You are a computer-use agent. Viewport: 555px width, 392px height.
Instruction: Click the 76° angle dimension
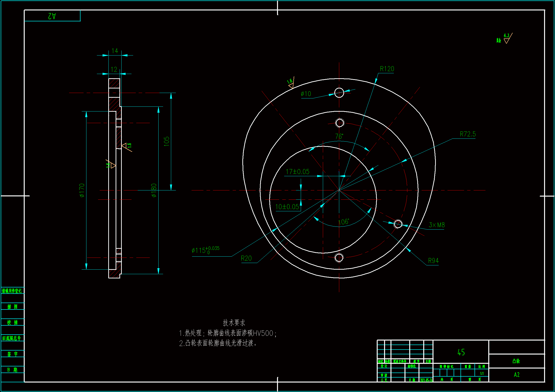(x=339, y=136)
